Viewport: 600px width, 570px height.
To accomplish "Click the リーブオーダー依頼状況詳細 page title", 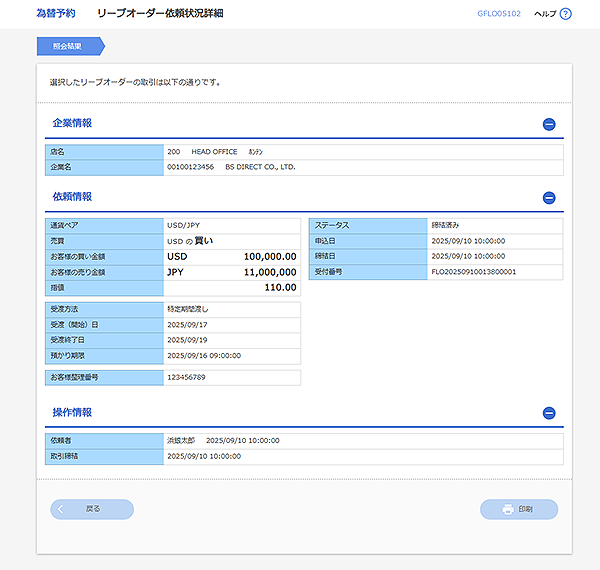I will (x=160, y=13).
